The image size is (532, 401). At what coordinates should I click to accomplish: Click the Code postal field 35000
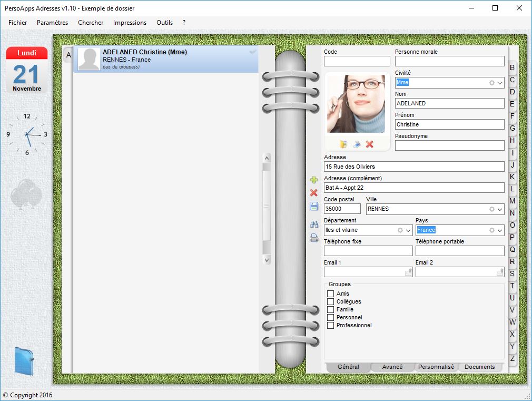[342, 209]
